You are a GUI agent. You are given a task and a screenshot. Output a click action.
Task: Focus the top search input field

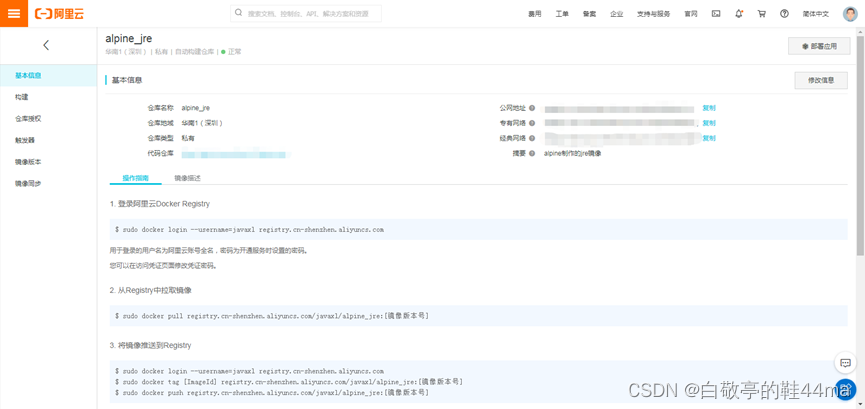point(306,13)
